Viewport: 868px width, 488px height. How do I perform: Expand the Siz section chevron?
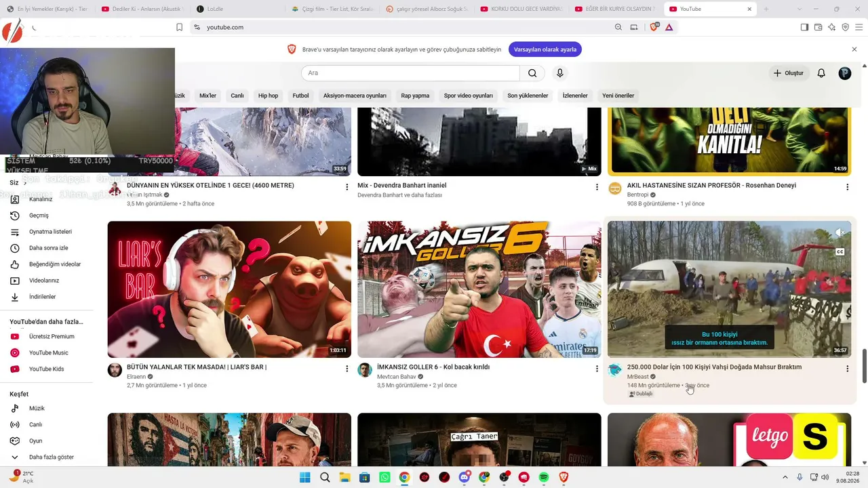click(x=24, y=183)
